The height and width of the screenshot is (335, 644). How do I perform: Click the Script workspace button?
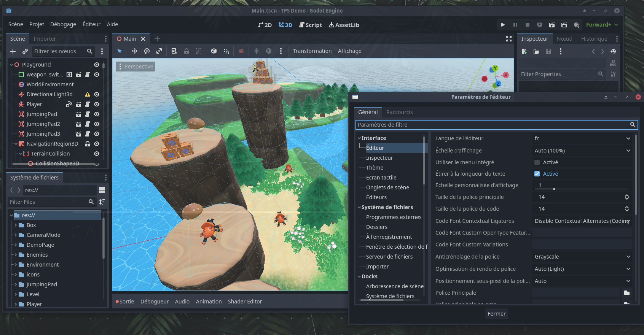click(311, 25)
